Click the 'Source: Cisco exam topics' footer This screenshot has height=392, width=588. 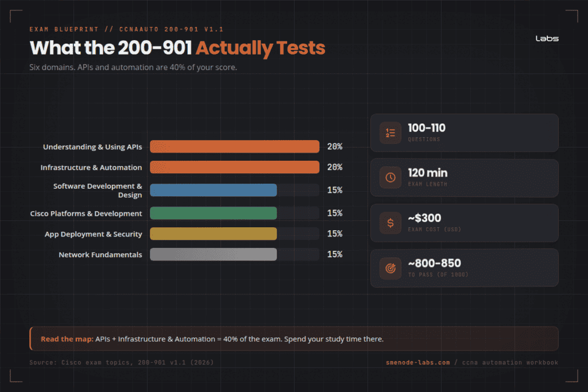pyautogui.click(x=122, y=362)
